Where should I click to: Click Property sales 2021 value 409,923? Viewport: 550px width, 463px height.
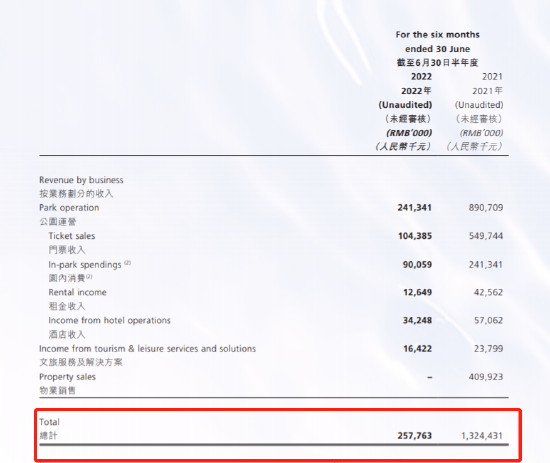[x=486, y=377]
